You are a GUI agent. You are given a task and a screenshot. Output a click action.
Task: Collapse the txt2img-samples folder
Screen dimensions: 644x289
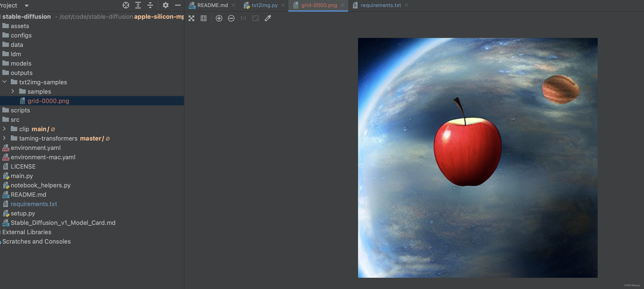4,82
